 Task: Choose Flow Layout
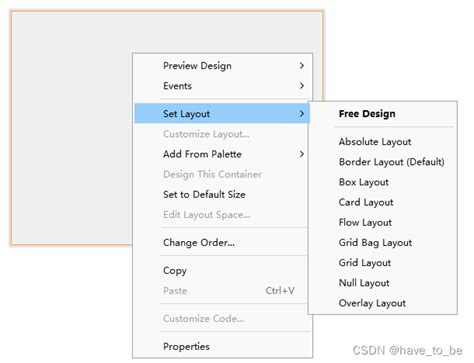[x=365, y=223]
